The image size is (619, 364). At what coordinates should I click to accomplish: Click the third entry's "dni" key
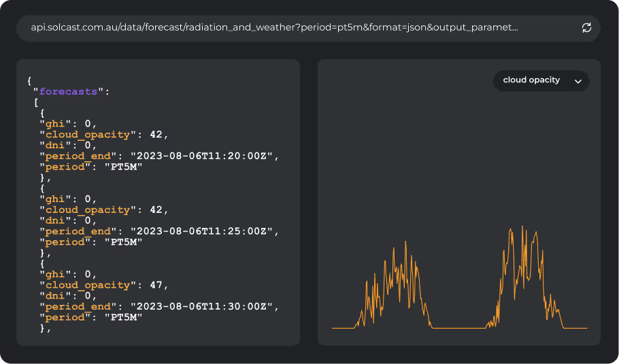[53, 296]
